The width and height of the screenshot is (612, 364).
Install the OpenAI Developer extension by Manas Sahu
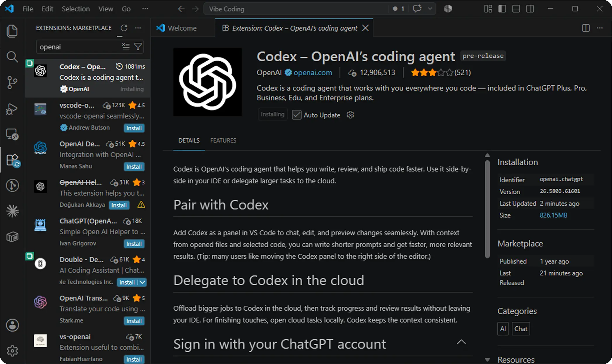[x=134, y=167]
